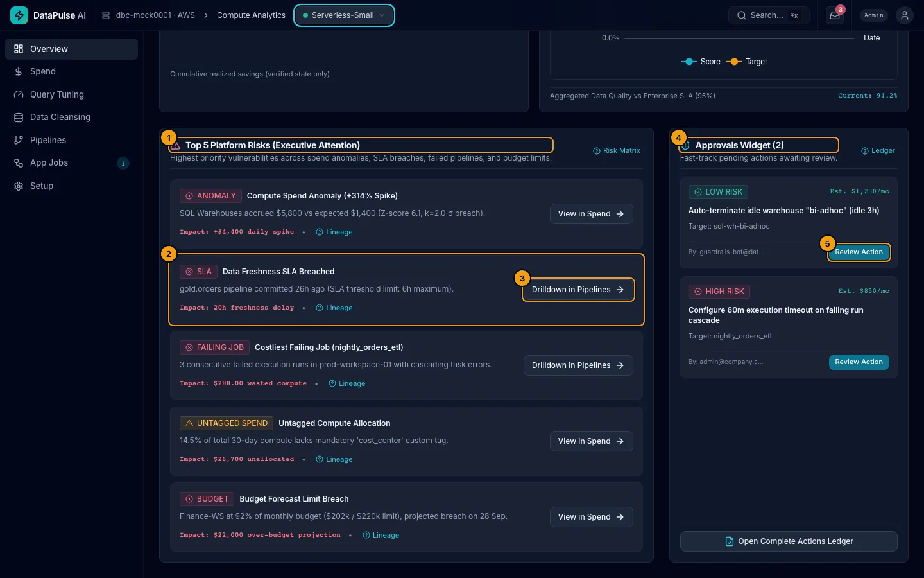Viewport: 924px width, 578px height.
Task: Review Action for 60m execution timeout
Action: click(x=859, y=362)
